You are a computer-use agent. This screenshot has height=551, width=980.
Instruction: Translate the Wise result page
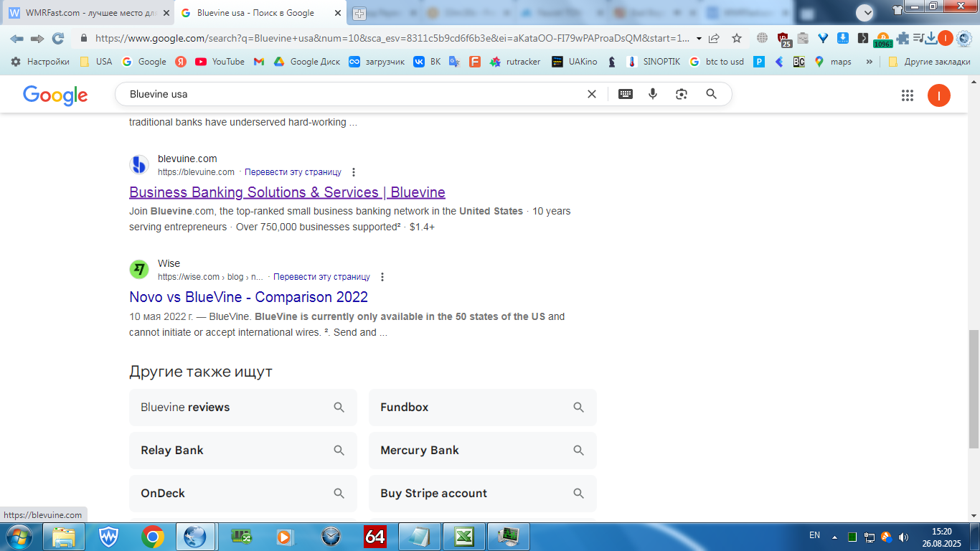pos(321,277)
